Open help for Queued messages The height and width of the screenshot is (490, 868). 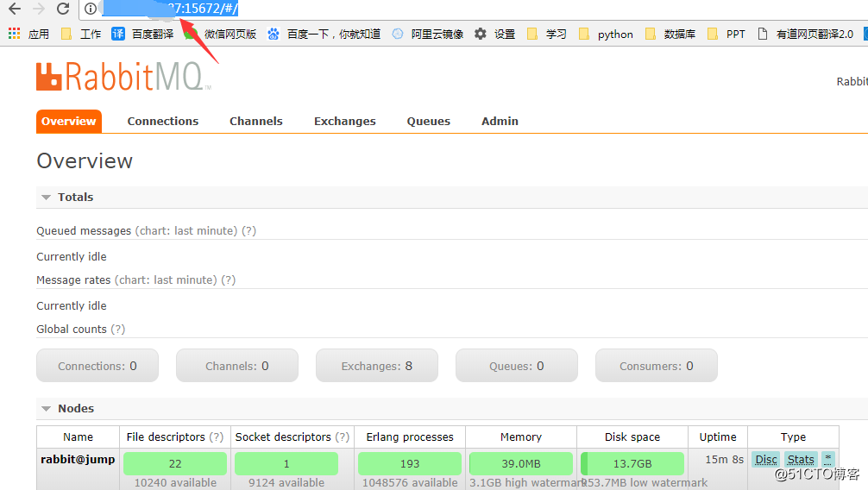click(x=248, y=231)
